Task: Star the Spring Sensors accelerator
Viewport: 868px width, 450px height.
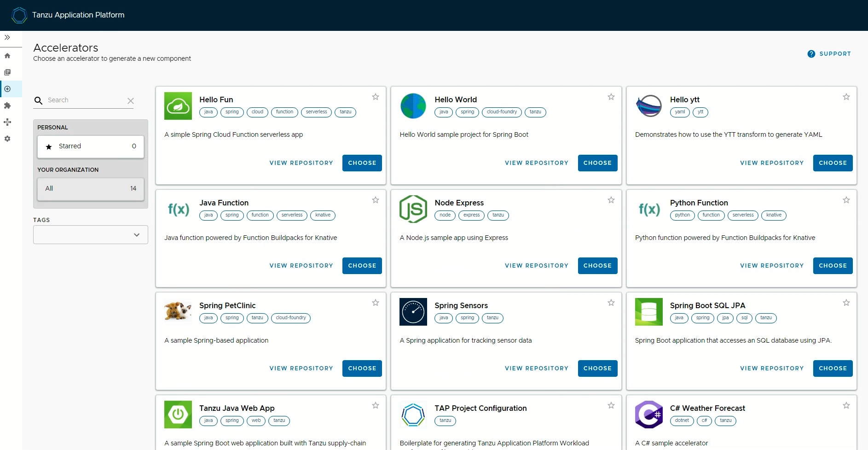Action: click(x=611, y=303)
